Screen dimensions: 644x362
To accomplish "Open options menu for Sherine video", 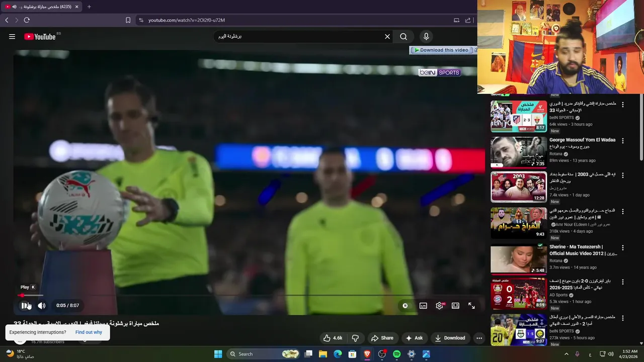I will pos(623,248).
